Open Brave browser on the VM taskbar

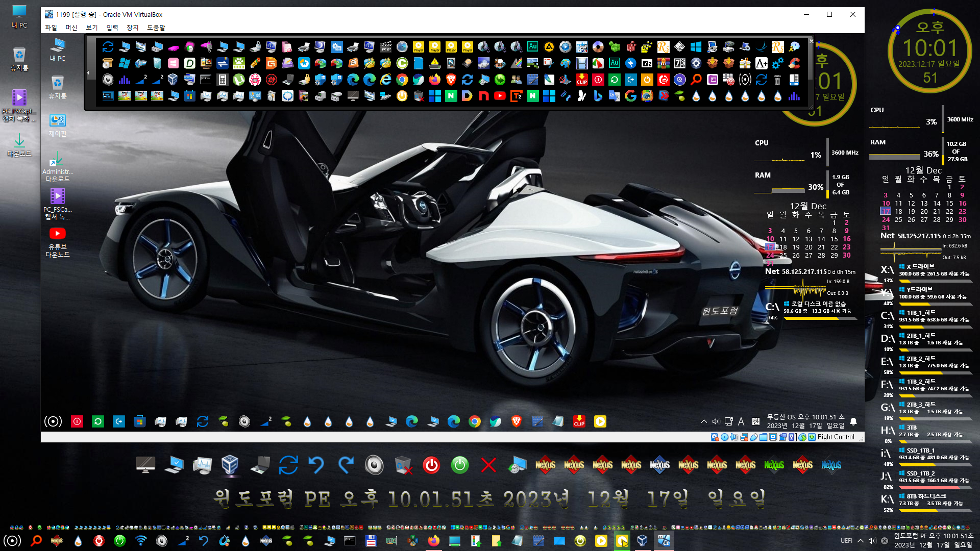tap(517, 421)
